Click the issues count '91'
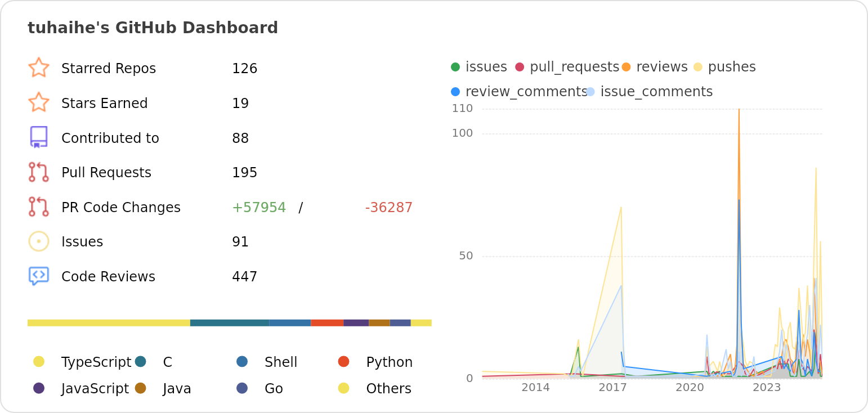 [x=240, y=241]
